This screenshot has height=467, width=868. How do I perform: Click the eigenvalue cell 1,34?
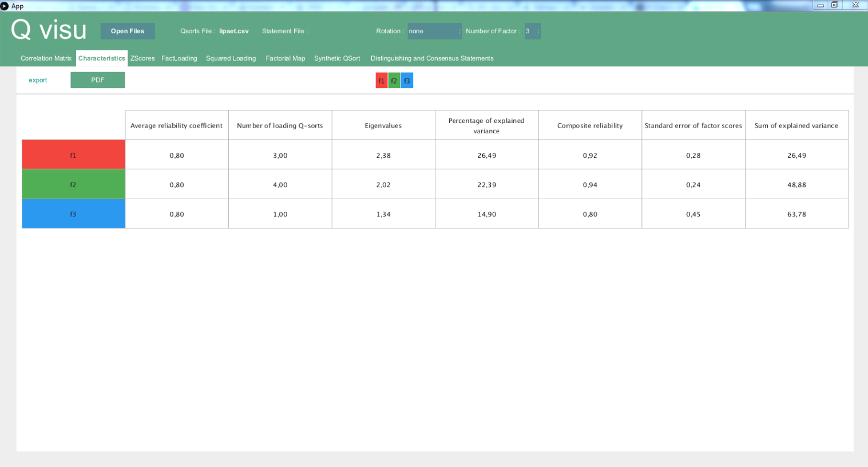point(383,214)
